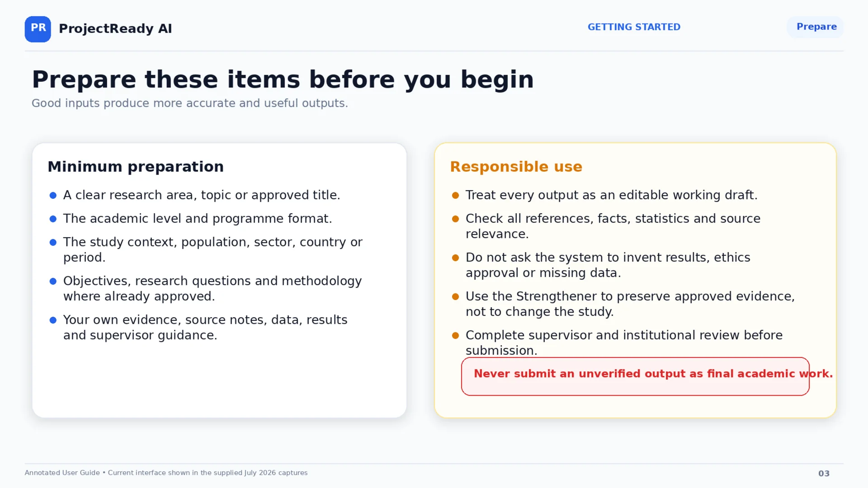Image resolution: width=868 pixels, height=488 pixels.
Task: Select the GETTING STARTED section label
Action: [x=634, y=27]
